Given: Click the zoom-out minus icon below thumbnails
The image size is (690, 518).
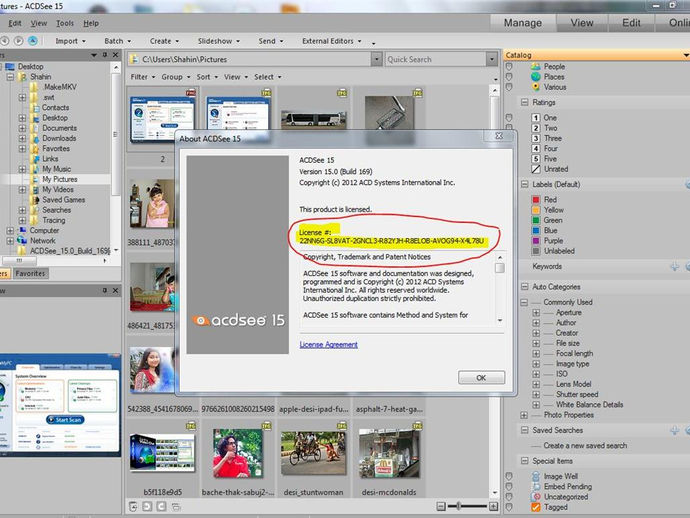Looking at the screenshot, I should (441, 507).
